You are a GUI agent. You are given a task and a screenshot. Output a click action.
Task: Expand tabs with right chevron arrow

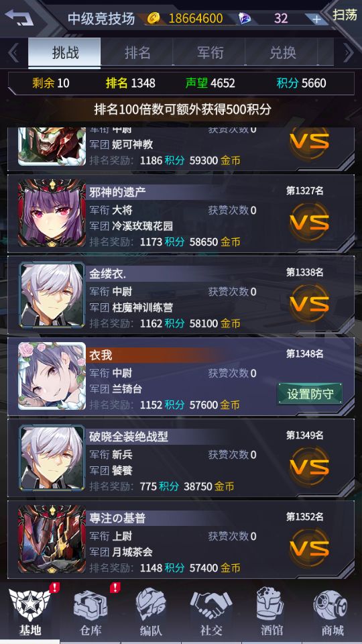coord(348,53)
